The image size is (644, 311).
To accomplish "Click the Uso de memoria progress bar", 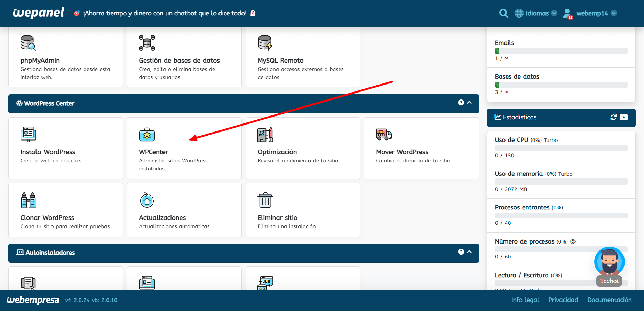I will pyautogui.click(x=561, y=182).
